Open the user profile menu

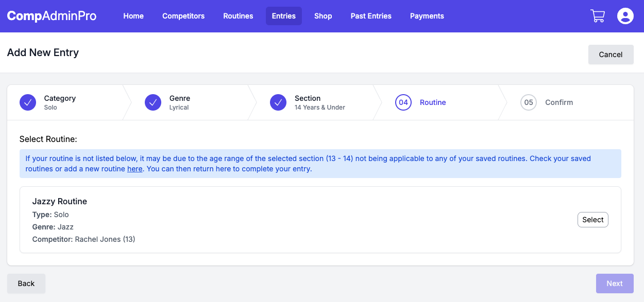click(x=625, y=16)
